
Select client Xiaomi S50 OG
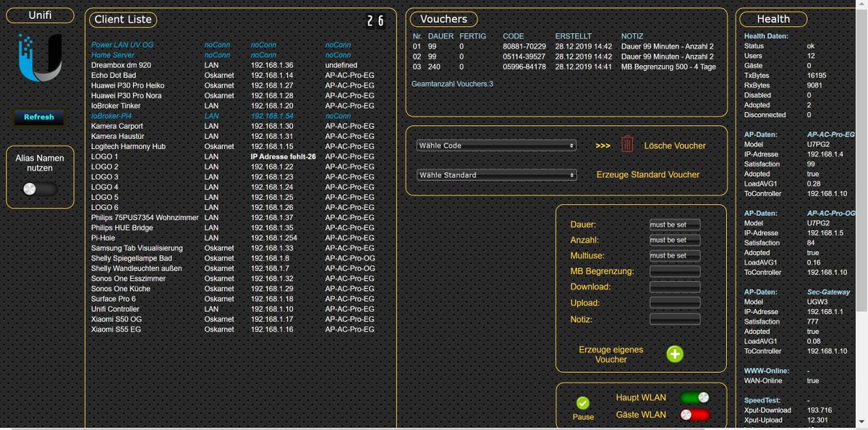[x=116, y=319]
